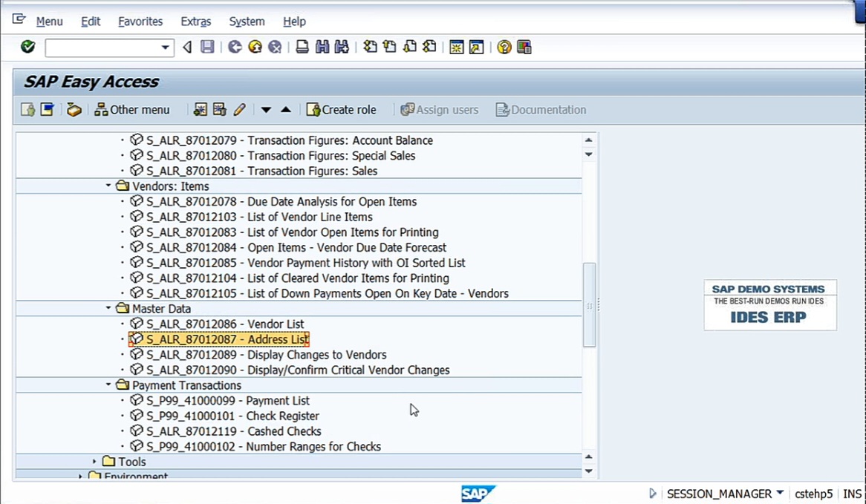The height and width of the screenshot is (504, 866).
Task: Click the tree vertical scrollbar thumb
Action: click(x=589, y=305)
